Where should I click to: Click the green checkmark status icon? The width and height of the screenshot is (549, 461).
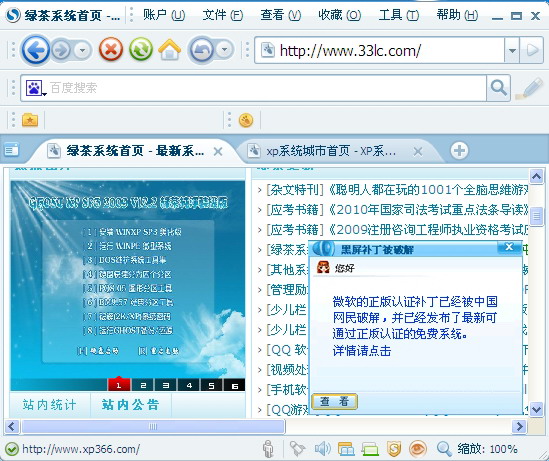pyautogui.click(x=12, y=449)
